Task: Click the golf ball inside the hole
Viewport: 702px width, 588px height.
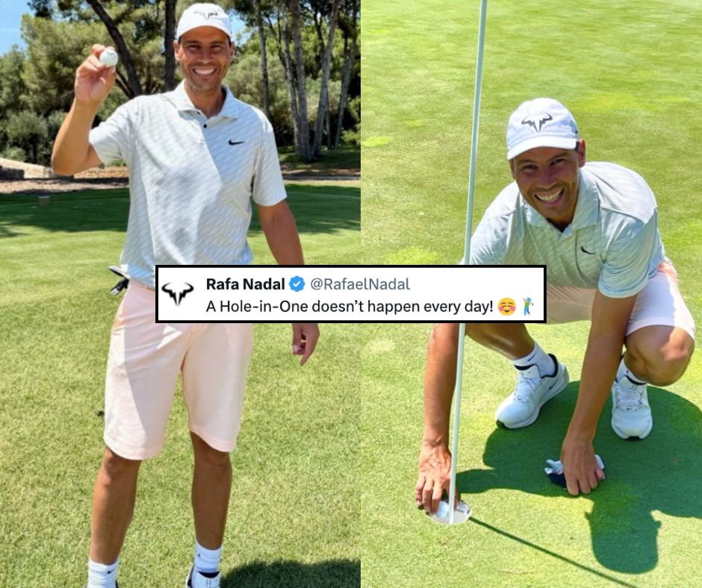Action: 442,510
